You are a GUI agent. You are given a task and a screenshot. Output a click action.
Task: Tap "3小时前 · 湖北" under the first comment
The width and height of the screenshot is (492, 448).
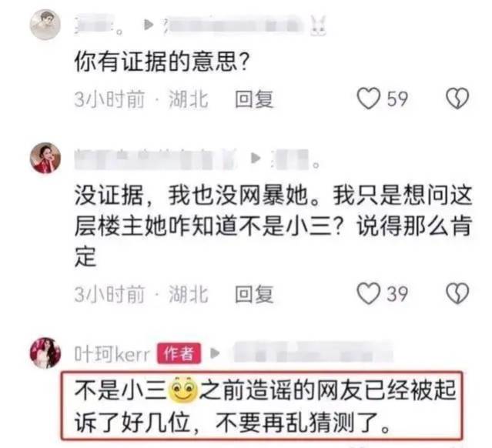pos(141,99)
